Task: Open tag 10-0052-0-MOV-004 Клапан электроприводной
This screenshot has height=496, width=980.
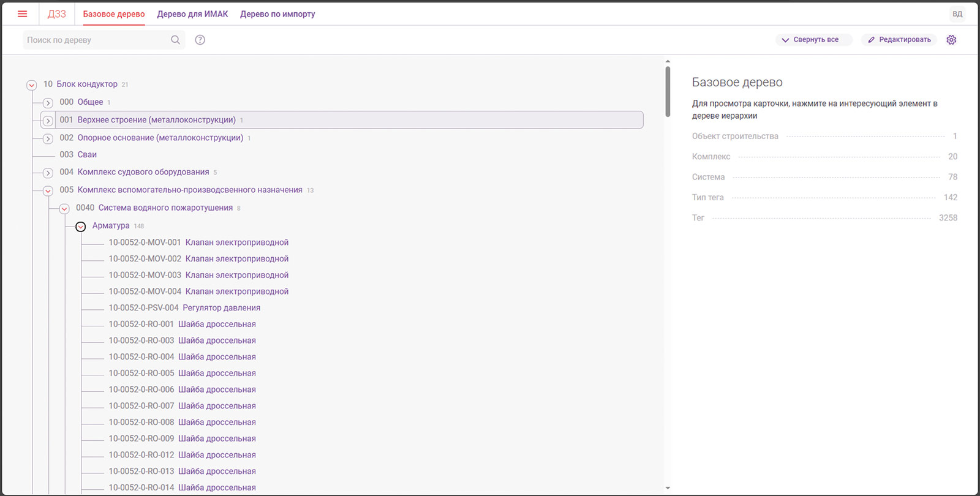Action: (198, 291)
